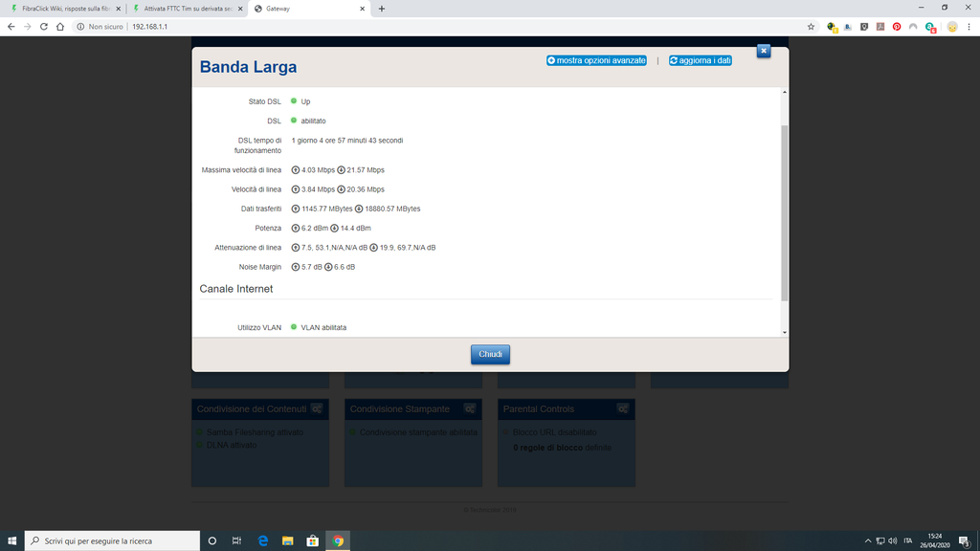Image resolution: width=980 pixels, height=551 pixels.
Task: Click the '18880.57 MBytes' value
Action: (x=392, y=209)
